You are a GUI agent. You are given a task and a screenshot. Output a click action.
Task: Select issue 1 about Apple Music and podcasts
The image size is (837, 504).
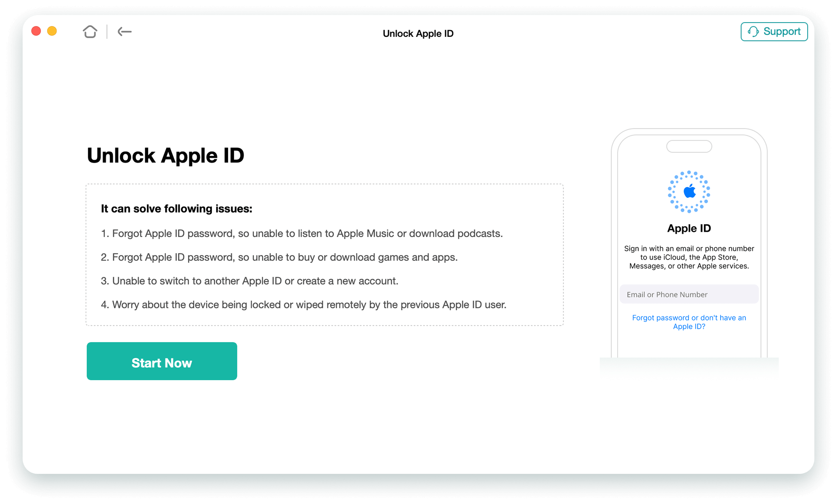302,234
